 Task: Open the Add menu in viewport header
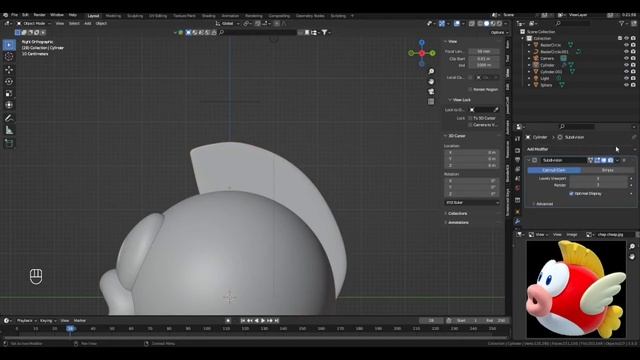[x=87, y=24]
